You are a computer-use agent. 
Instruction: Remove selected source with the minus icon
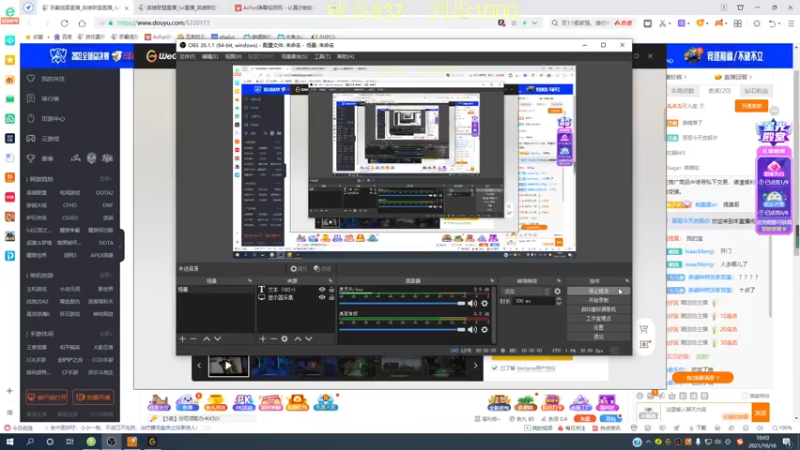coord(273,339)
